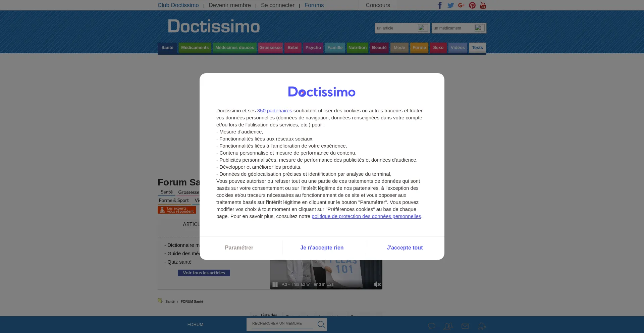644x333 pixels.
Task: Select Forme navigation tab
Action: tap(419, 48)
